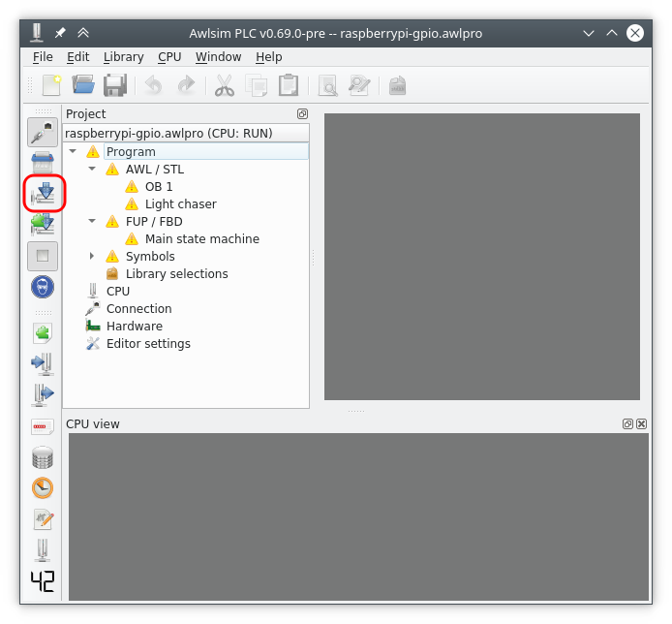Open a project with the folder icon
The image size is (672, 624).
(x=83, y=85)
